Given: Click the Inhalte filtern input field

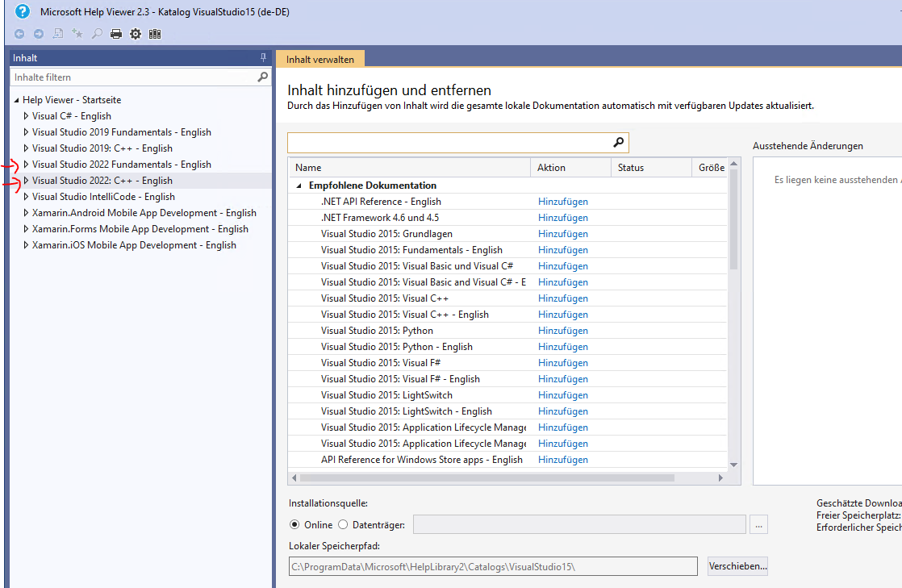Looking at the screenshot, I should click(x=133, y=77).
